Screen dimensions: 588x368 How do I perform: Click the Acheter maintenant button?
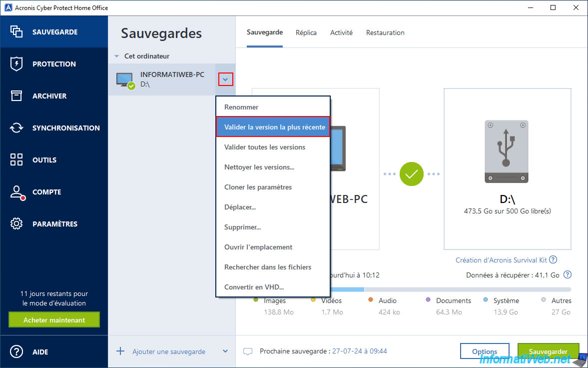click(54, 320)
